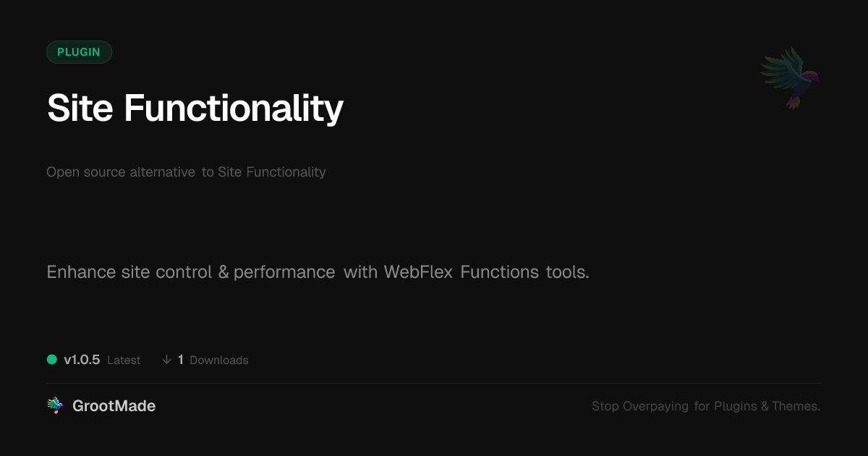Click the download count number 1
Viewport: 868px width, 456px height.
tap(181, 360)
